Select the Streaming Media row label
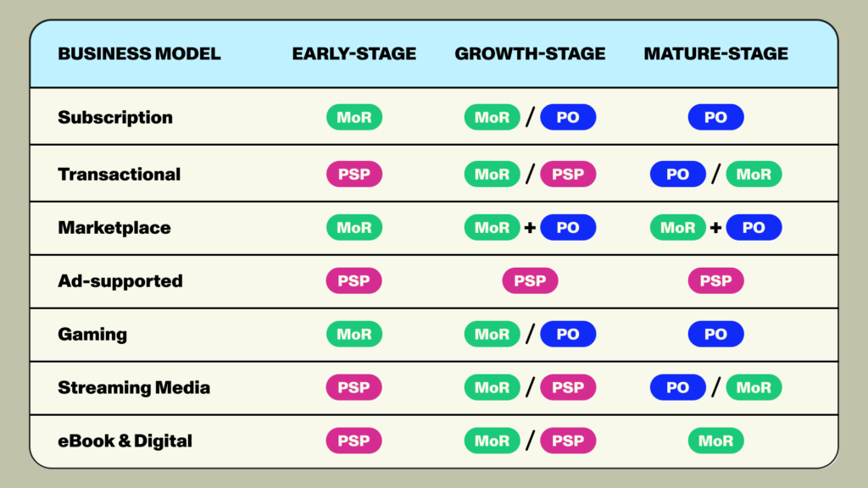868x488 pixels. [x=134, y=387]
